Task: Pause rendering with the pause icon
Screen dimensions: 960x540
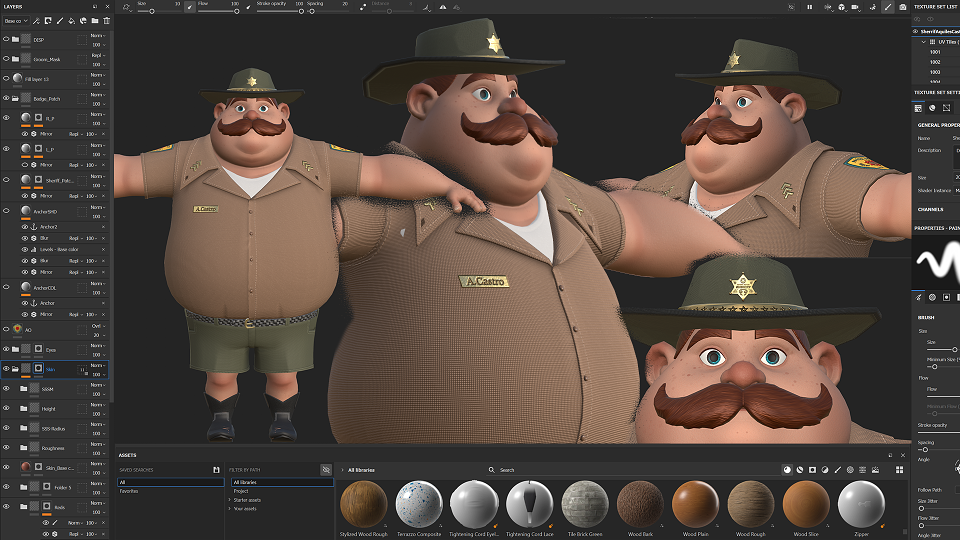Action: coord(809,7)
